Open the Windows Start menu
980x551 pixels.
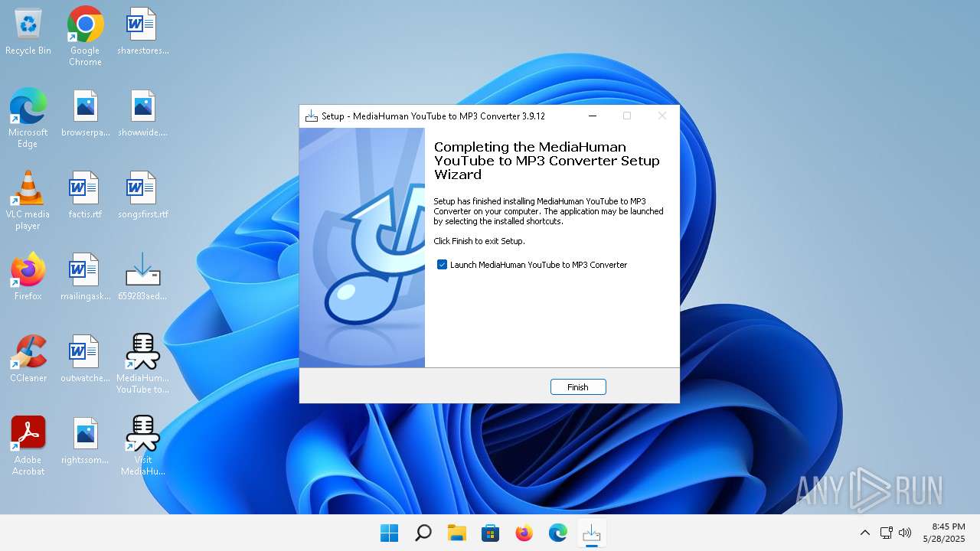point(389,533)
